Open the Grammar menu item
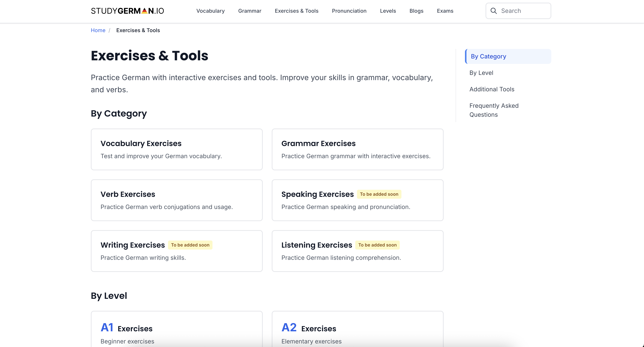Viewport: 644px width, 347px height. coord(249,11)
